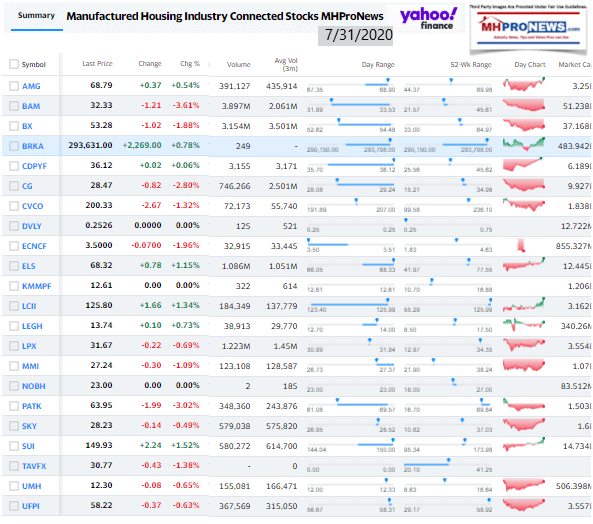This screenshot has width=593, height=524.
Task: Open the BAM ticker link
Action: (x=31, y=106)
